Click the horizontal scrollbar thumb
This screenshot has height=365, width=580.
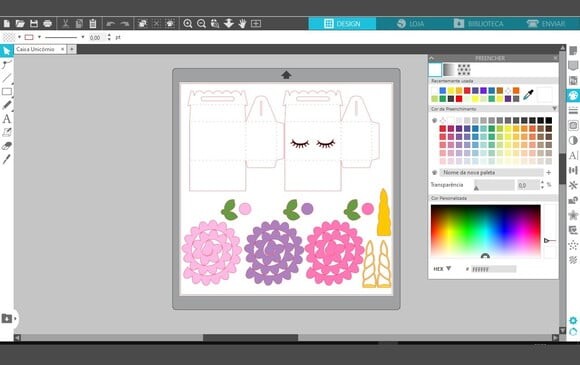[x=250, y=338]
